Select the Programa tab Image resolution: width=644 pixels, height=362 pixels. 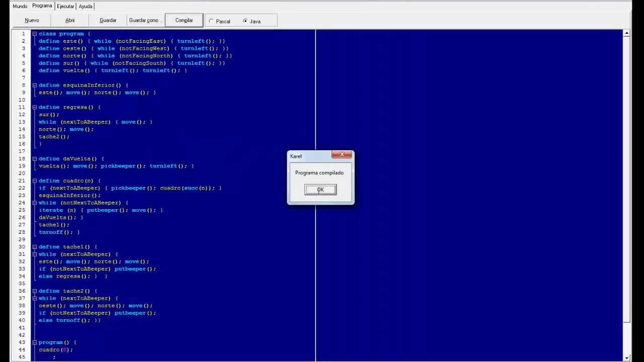(x=42, y=6)
